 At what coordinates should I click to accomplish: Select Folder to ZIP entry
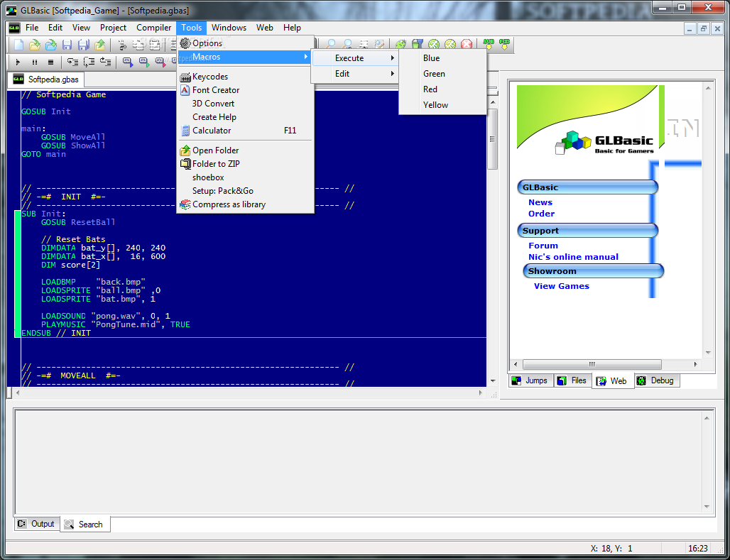tap(246, 164)
